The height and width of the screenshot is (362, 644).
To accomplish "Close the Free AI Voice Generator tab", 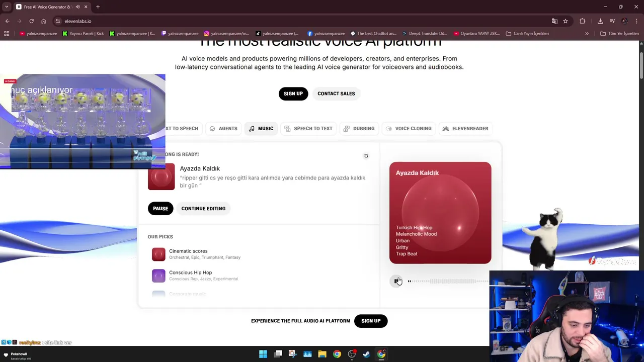I will pyautogui.click(x=86, y=7).
